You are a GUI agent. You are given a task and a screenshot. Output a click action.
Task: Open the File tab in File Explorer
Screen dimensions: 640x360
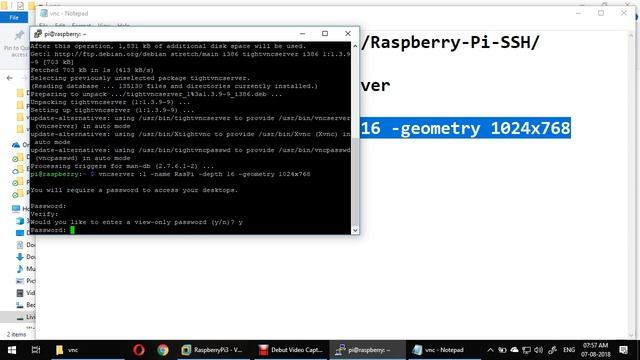pos(14,18)
